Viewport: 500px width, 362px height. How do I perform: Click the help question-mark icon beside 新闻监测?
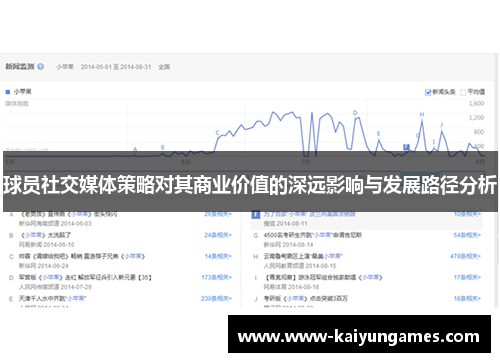[x=40, y=67]
